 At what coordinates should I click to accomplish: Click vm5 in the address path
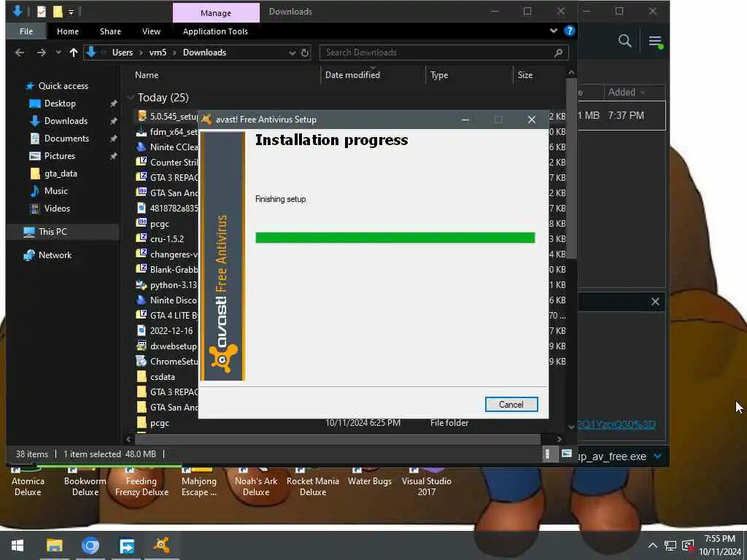158,52
